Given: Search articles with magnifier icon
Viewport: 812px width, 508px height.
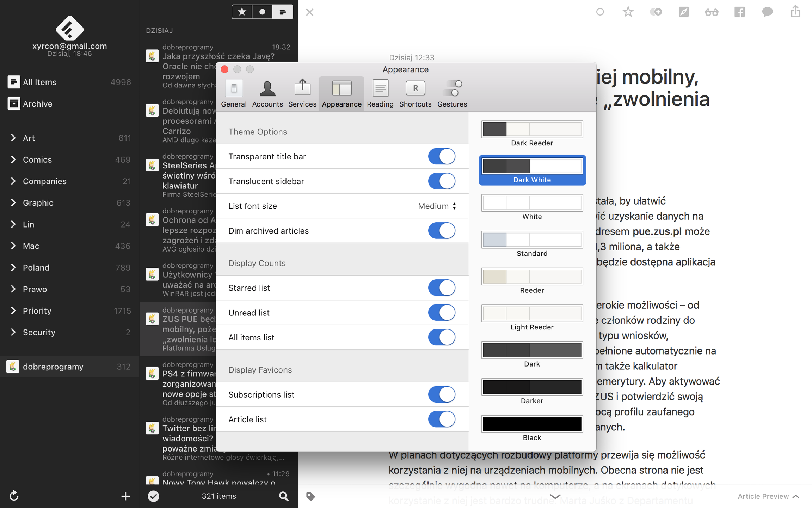Looking at the screenshot, I should click(x=283, y=496).
